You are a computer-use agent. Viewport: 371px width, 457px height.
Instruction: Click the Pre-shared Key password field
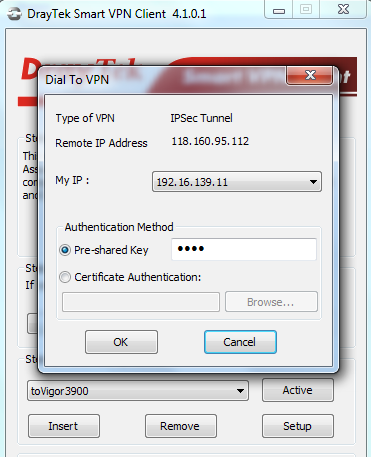244,249
